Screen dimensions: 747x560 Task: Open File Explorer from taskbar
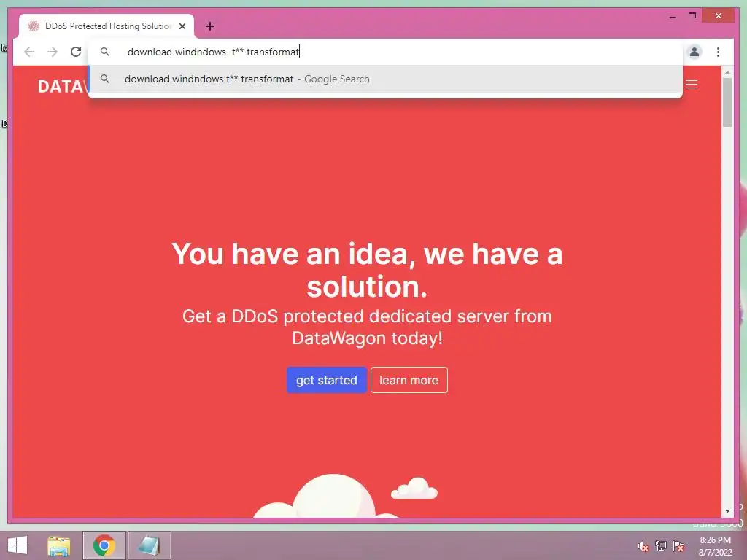59,545
